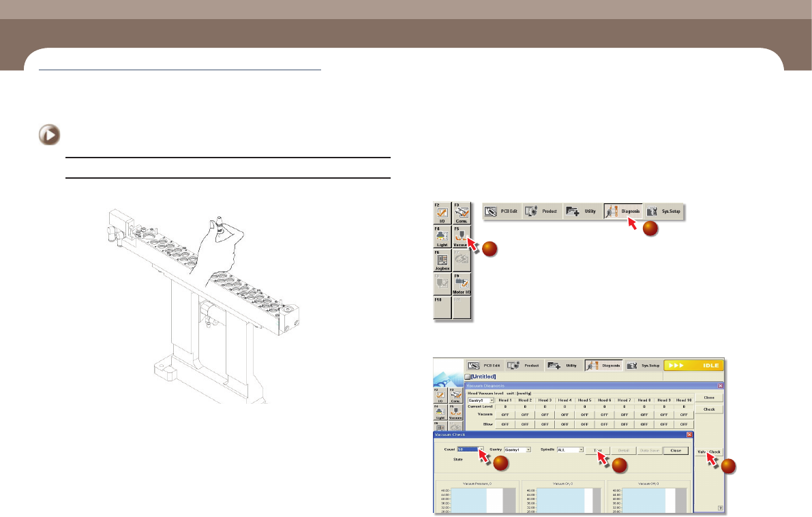The image size is (812, 517).
Task: Click the [Untitled] file name text
Action: coord(483,376)
